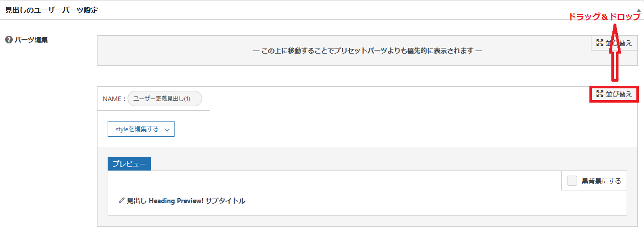Focus the NAME field ユーザー定義見出し(1)
This screenshot has height=243, width=644.
[x=164, y=99]
